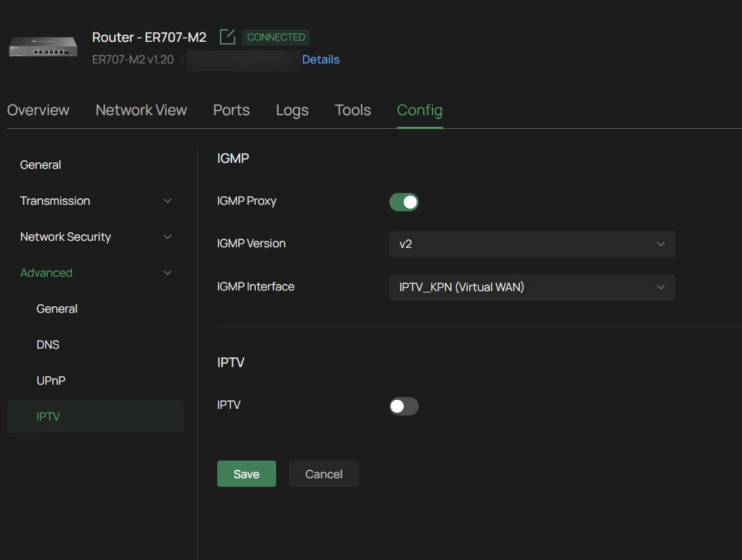This screenshot has height=560, width=742.
Task: Expand the Network Security chevron
Action: click(x=168, y=237)
